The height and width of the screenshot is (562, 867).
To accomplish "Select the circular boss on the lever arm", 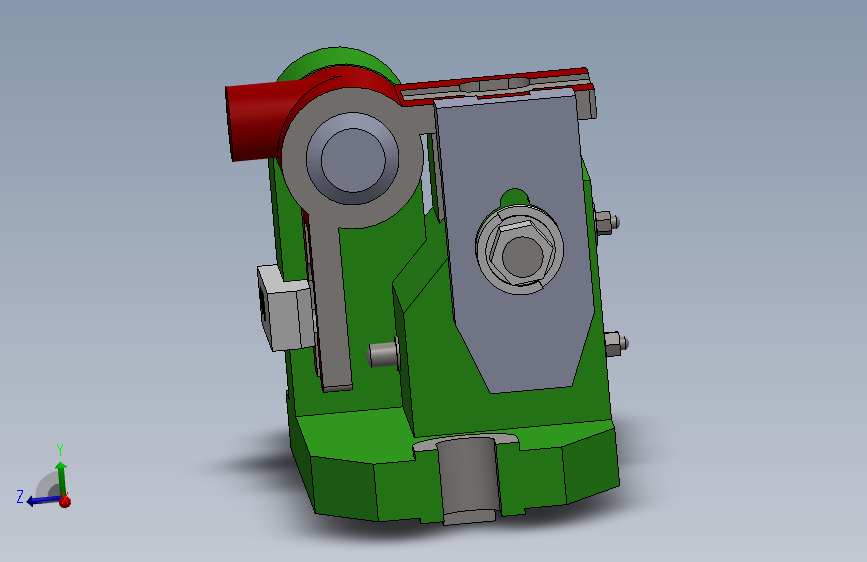I will pyautogui.click(x=353, y=160).
